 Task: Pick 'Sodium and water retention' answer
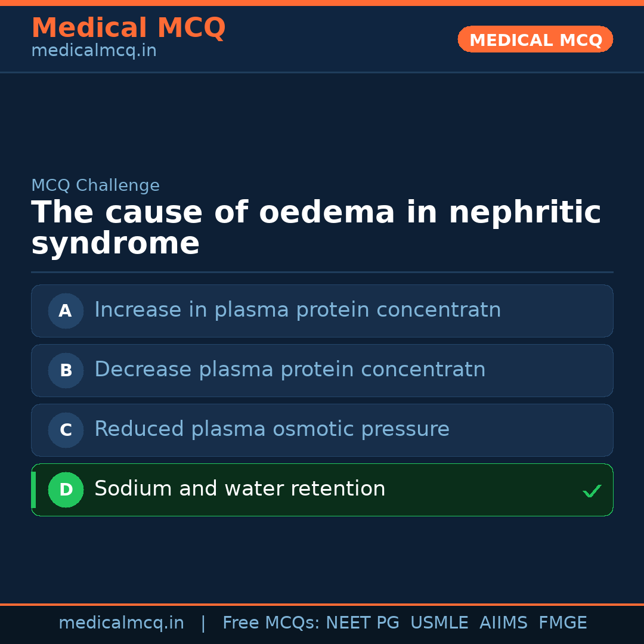pyautogui.click(x=240, y=489)
